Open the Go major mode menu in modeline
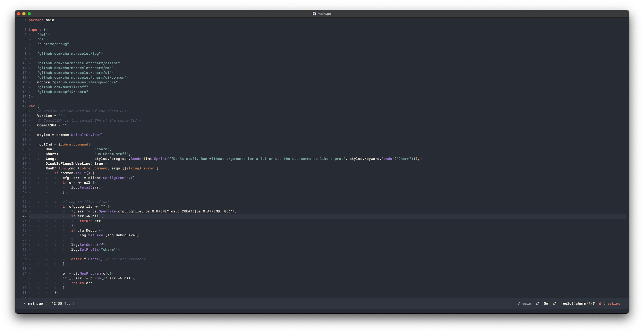Viewport: 644px width, 333px height. pos(546,303)
